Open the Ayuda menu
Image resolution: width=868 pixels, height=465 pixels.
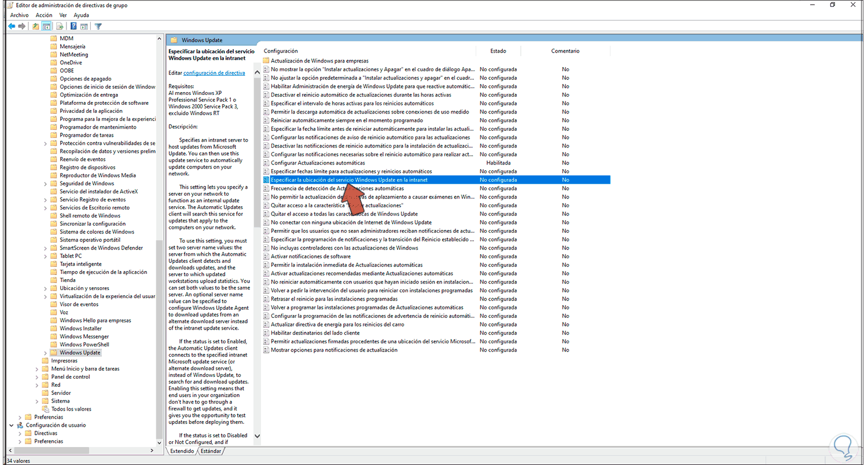click(x=82, y=15)
